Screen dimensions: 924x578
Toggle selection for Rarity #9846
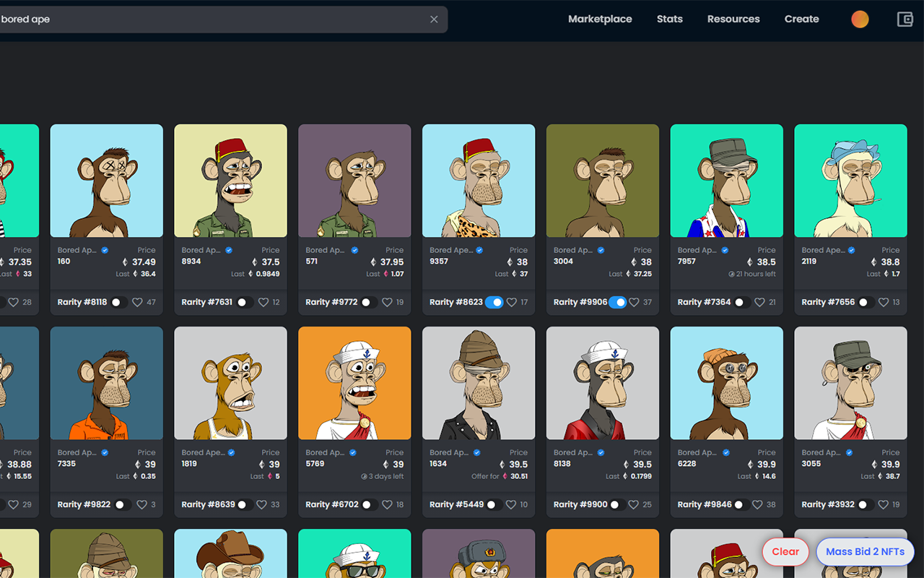[x=741, y=504]
